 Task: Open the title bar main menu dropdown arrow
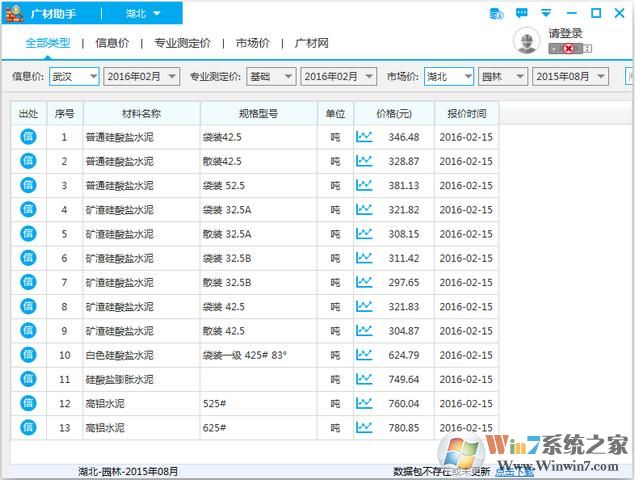point(546,14)
